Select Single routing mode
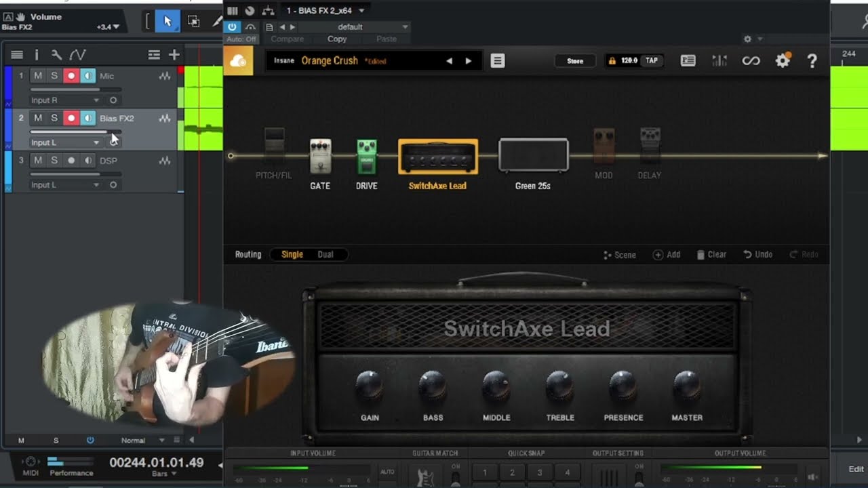868x488 pixels. (292, 254)
